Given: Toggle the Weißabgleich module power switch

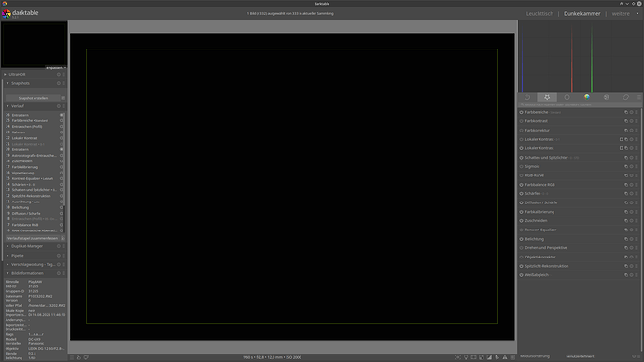Looking at the screenshot, I should tap(521, 275).
